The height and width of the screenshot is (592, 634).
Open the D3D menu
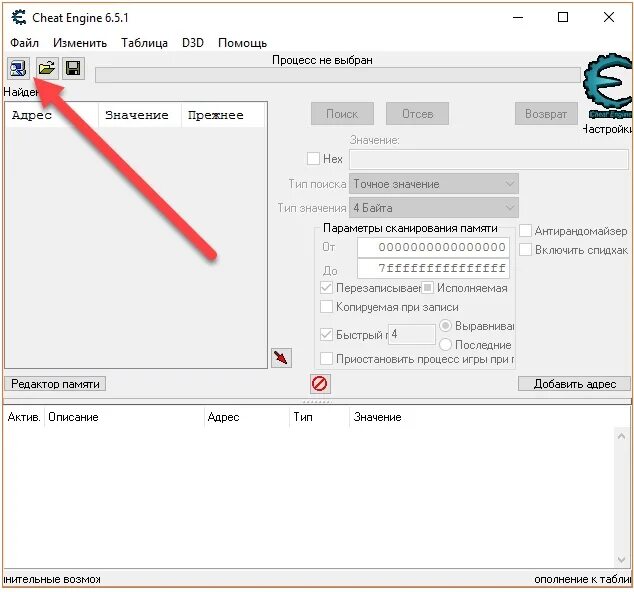[x=193, y=43]
